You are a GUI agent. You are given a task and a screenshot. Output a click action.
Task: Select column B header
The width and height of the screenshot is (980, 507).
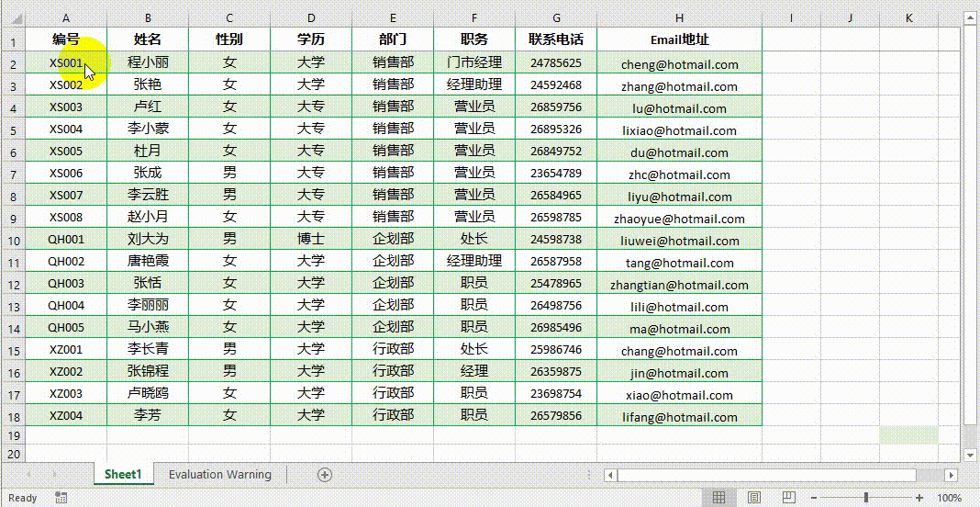click(148, 18)
